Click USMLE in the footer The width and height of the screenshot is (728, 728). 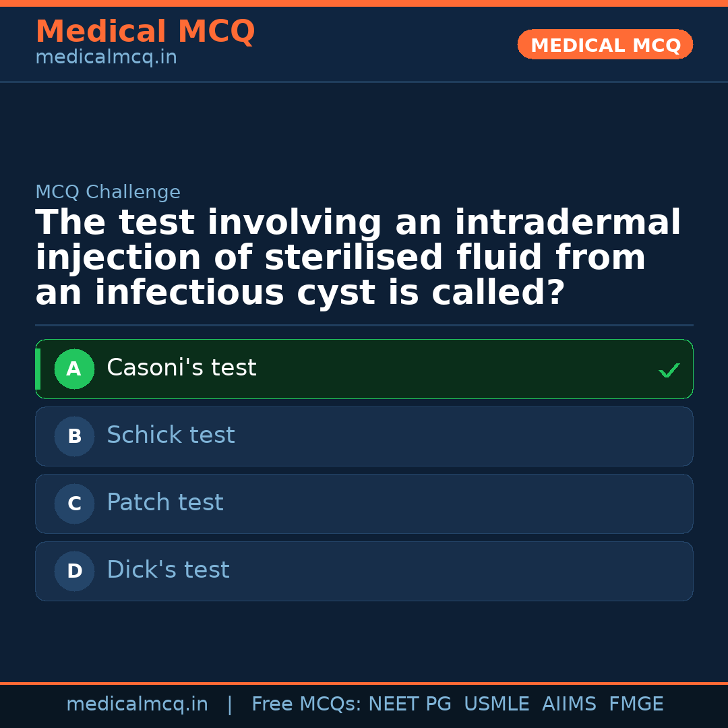pos(496,704)
